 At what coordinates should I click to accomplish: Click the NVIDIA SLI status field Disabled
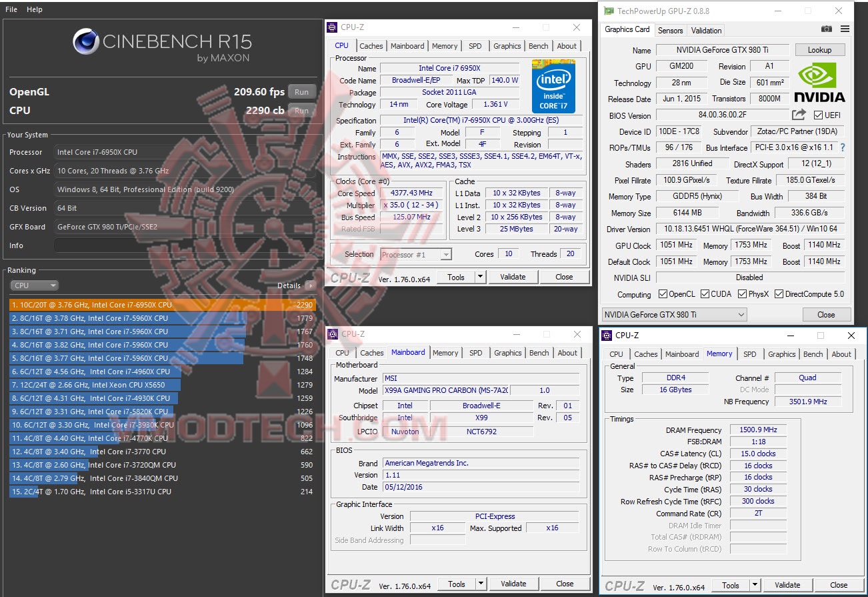click(751, 277)
